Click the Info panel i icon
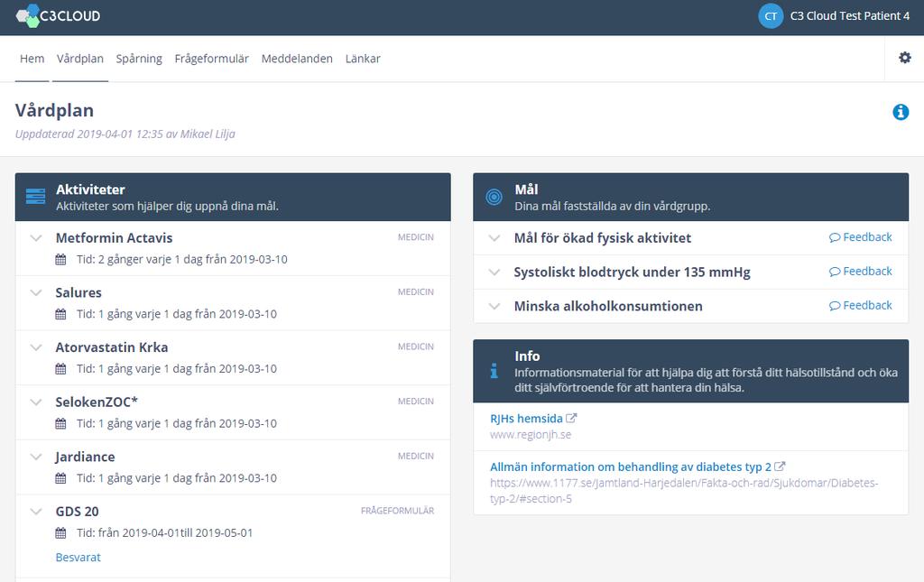924x582 pixels. click(494, 371)
